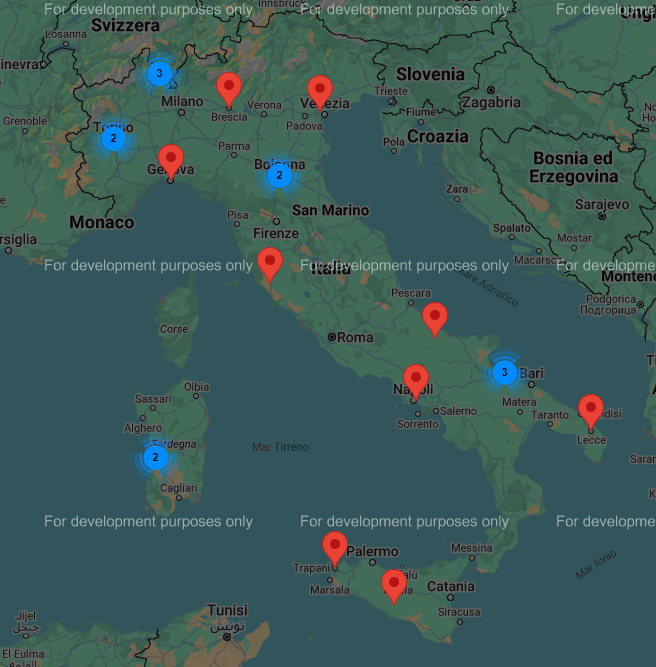This screenshot has width=656, height=667.
Task: Select the Sassari label
Action: coord(153,399)
